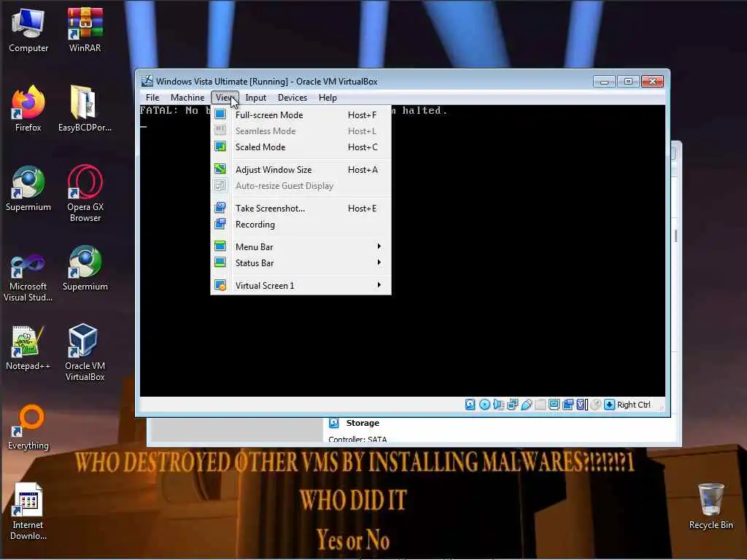This screenshot has width=747, height=560.
Task: Click the Manager window vertical scrollbar
Action: coord(676,236)
